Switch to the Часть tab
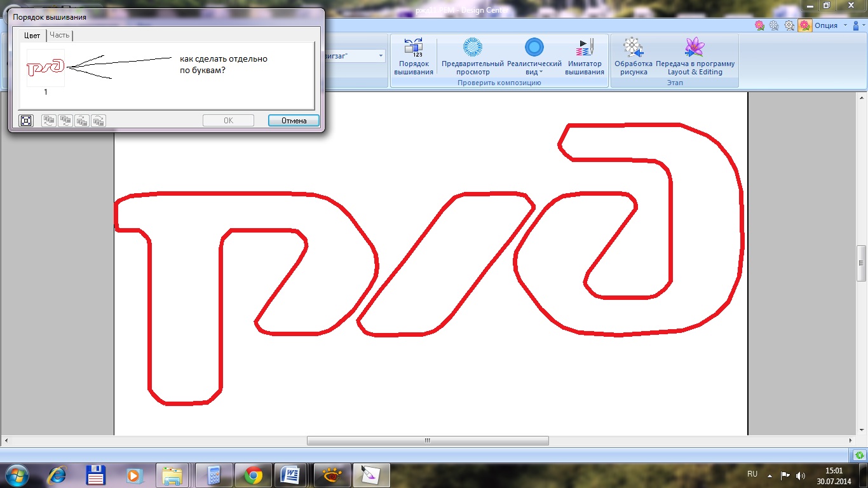868x488 pixels. click(x=60, y=36)
